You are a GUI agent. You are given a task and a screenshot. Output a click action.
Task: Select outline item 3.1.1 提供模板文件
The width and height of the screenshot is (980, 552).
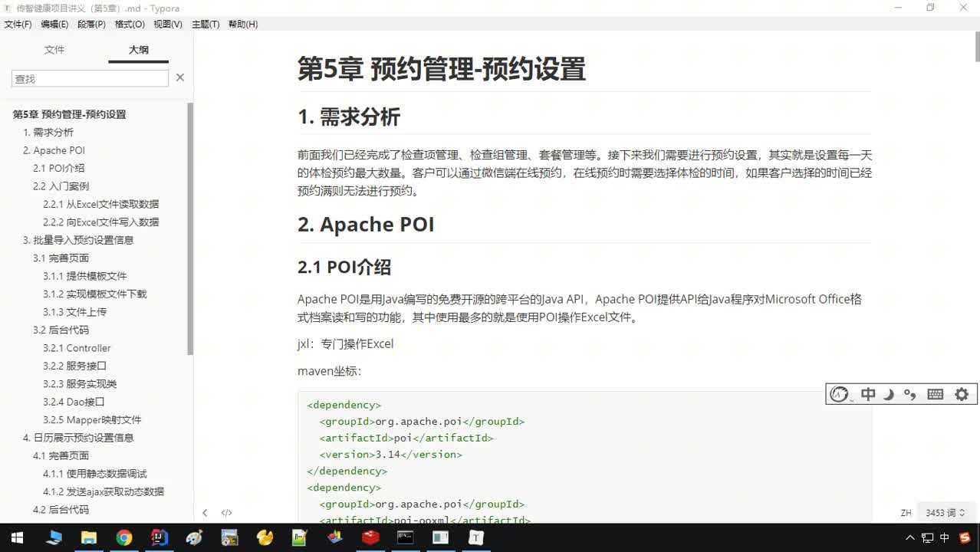click(85, 276)
